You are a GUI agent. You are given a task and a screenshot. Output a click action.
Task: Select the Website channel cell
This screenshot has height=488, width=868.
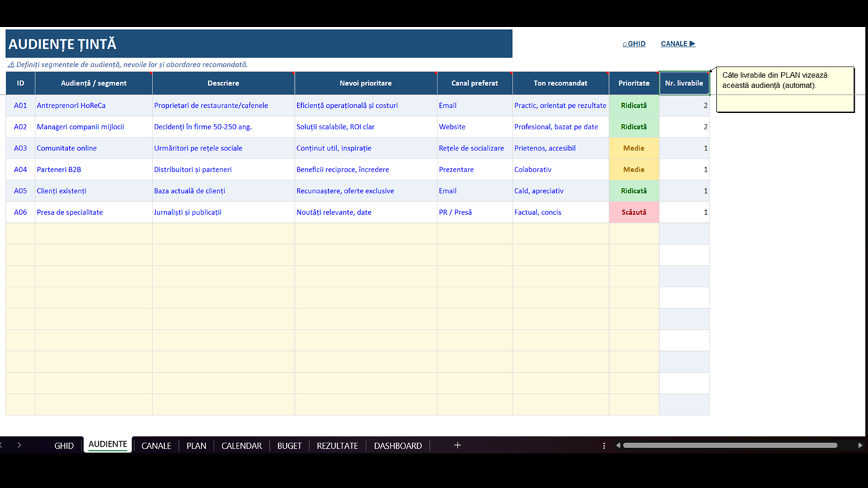pos(475,127)
